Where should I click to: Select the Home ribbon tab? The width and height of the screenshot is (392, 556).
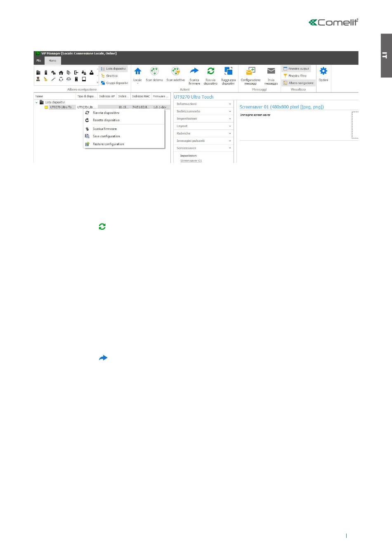pos(52,61)
